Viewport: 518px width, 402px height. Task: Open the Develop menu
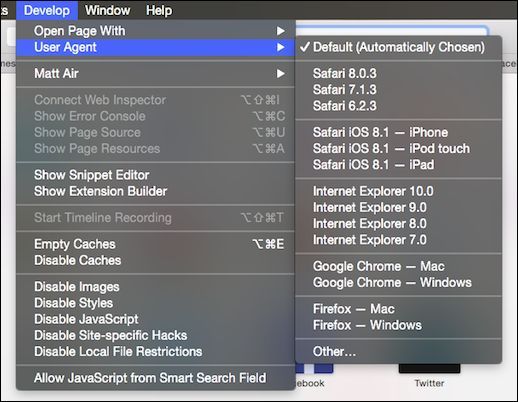(47, 10)
